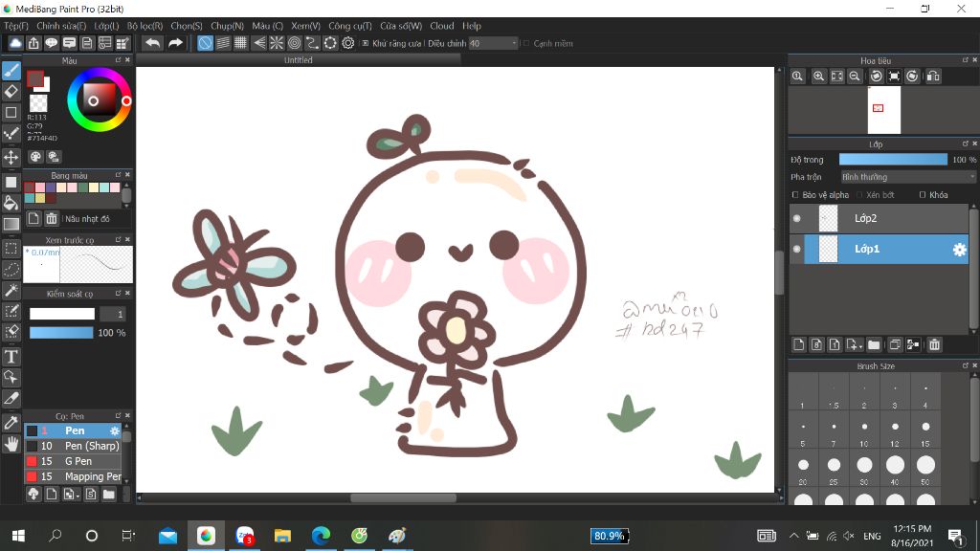The image size is (980, 551).
Task: Click the Navigator canvas thumbnail
Action: (883, 110)
